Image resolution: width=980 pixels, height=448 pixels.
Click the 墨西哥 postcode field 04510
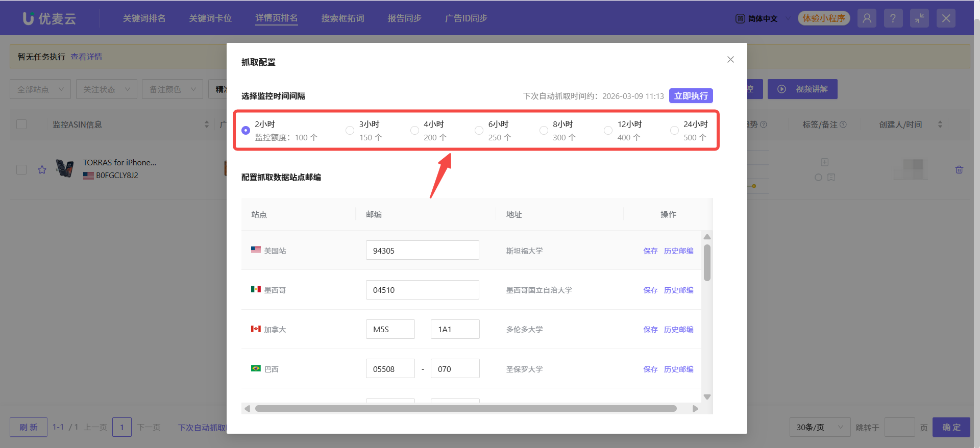pos(423,290)
